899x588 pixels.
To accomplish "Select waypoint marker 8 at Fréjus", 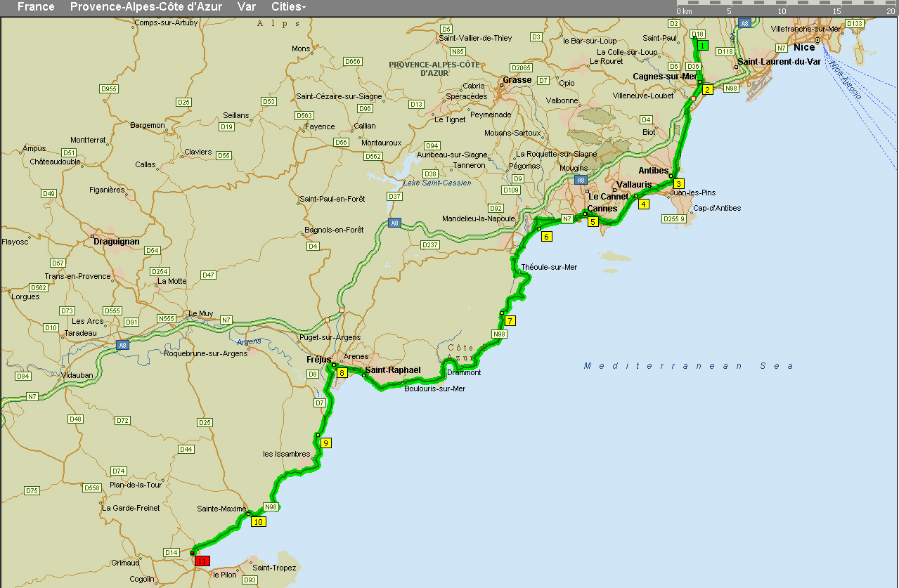I will (342, 373).
